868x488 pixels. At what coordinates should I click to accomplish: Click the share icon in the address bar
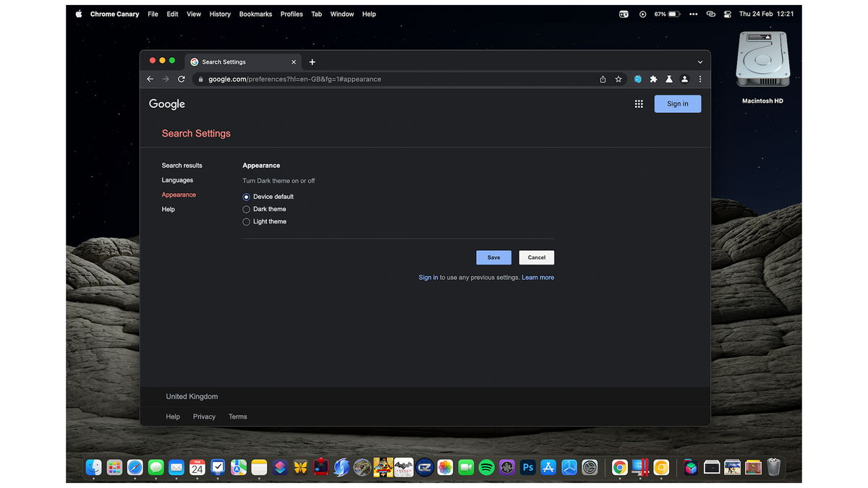[603, 79]
